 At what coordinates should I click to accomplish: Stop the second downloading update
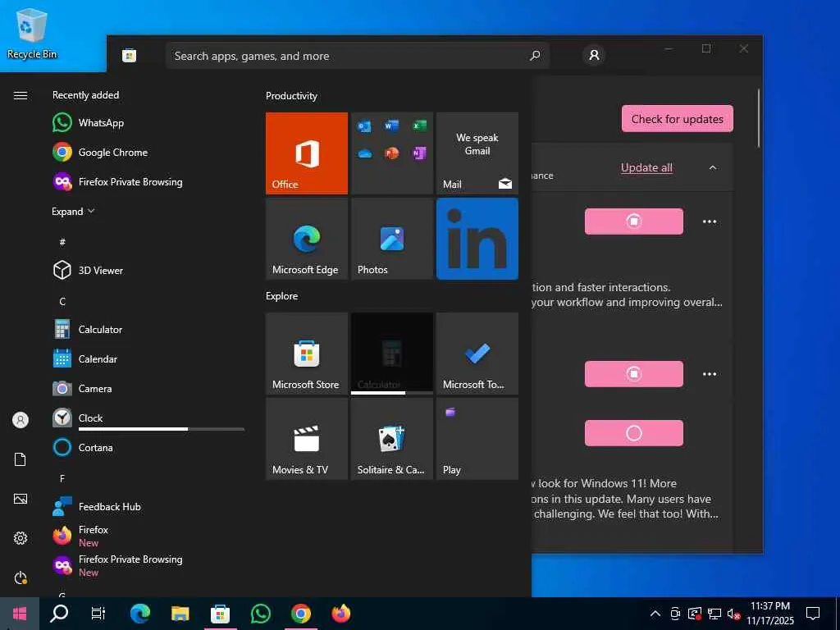tap(634, 374)
